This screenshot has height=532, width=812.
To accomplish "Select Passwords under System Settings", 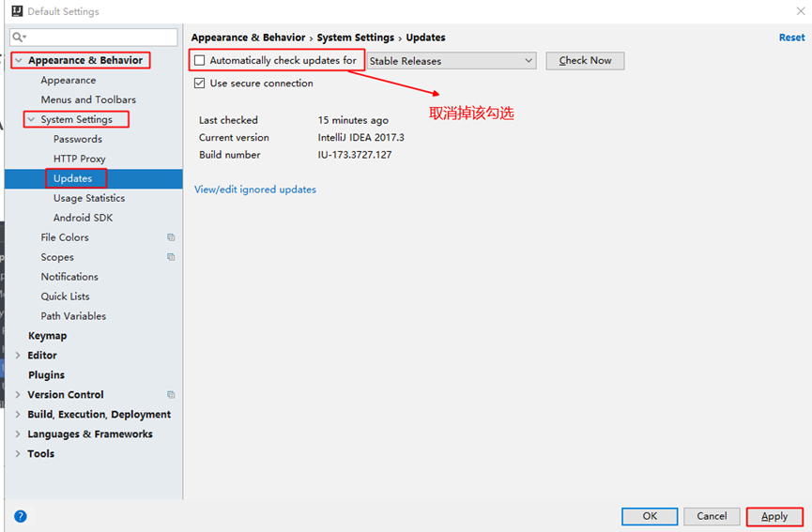I will pos(78,139).
